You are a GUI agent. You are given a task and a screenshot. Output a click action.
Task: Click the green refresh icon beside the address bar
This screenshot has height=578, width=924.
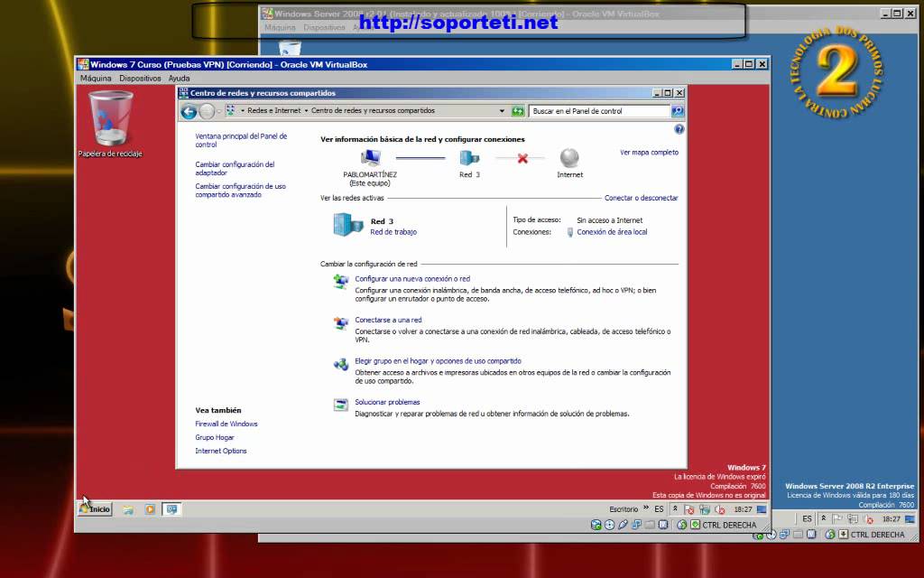(x=517, y=111)
